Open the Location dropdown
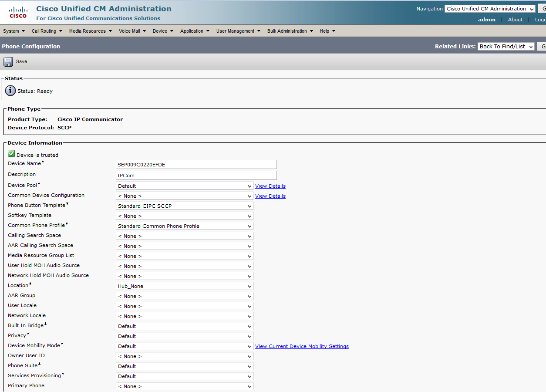 click(x=185, y=286)
